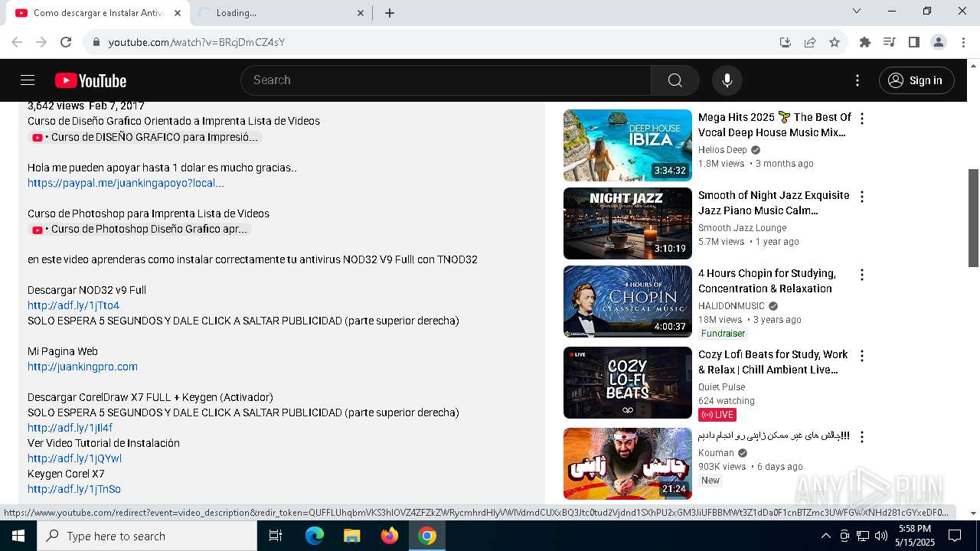Show hidden system tray icons chevron
Image resolution: width=980 pixels, height=551 pixels.
pyautogui.click(x=825, y=536)
